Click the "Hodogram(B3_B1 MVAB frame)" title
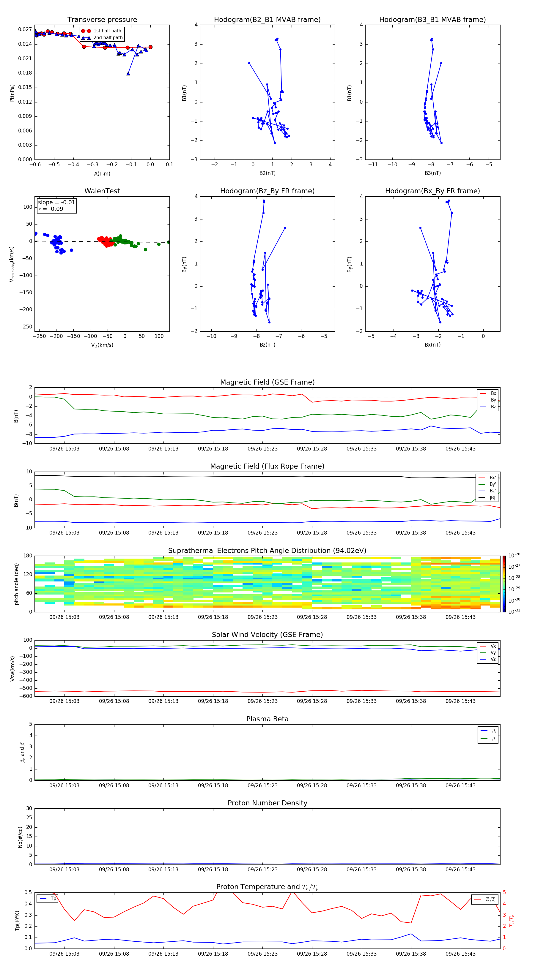The height and width of the screenshot is (980, 535). tap(432, 20)
